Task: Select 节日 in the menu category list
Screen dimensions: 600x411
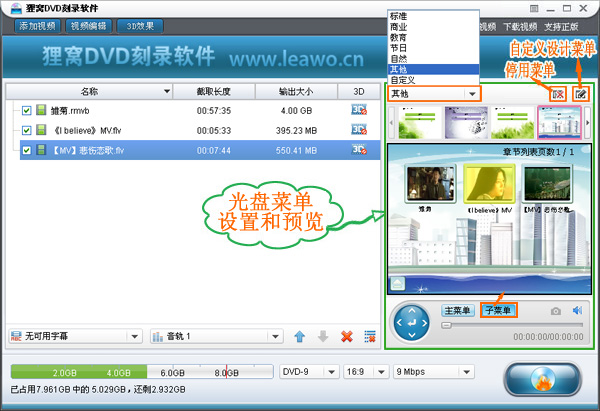Action: pos(433,48)
